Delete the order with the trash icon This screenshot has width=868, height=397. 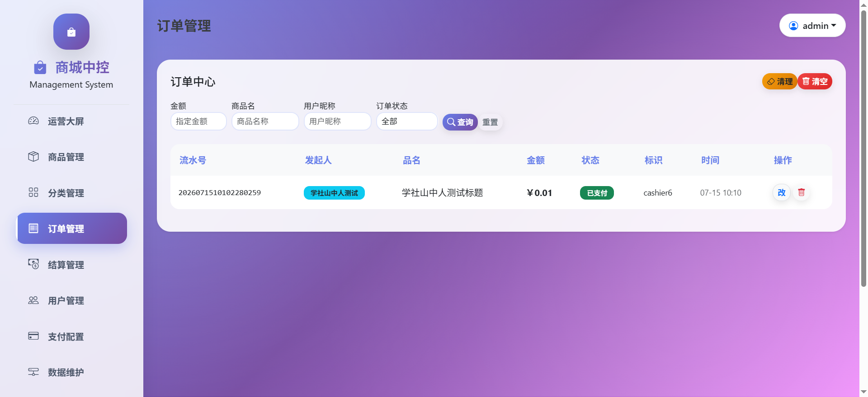click(x=801, y=192)
